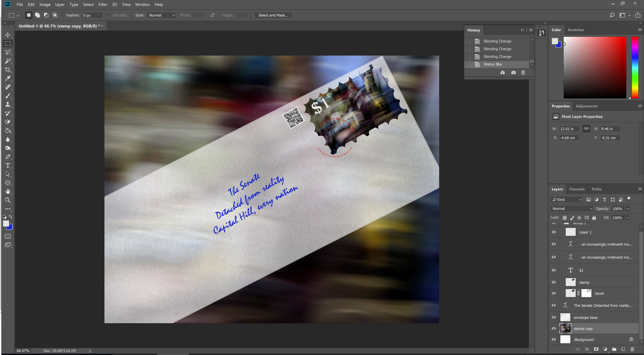Select the Zoom tool

[x=8, y=200]
